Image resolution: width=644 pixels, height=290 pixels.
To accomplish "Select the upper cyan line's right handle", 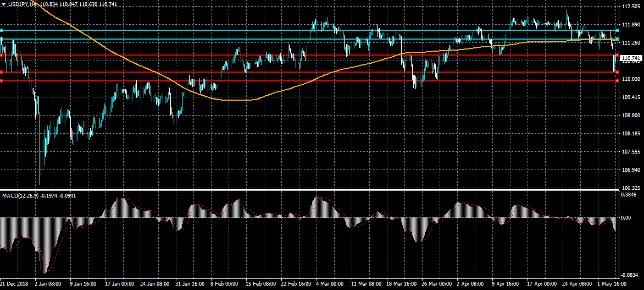I will click(x=617, y=30).
